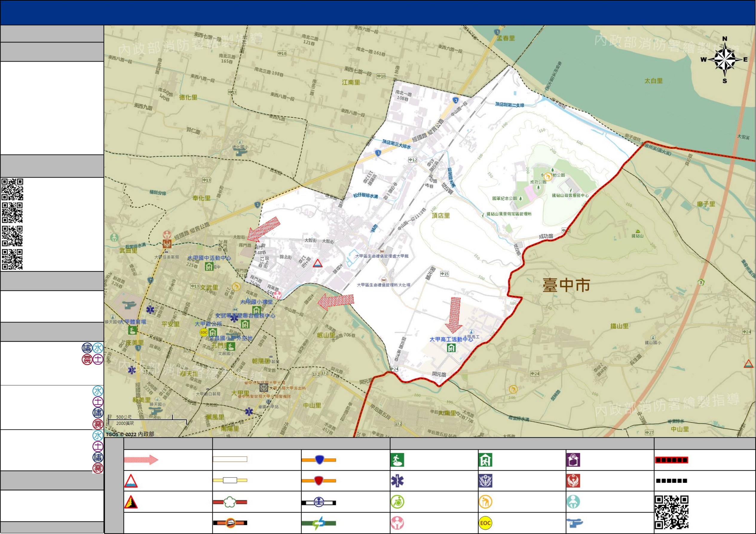Select the red shield road symbol in legend
This screenshot has height=534, width=756.
click(x=319, y=481)
